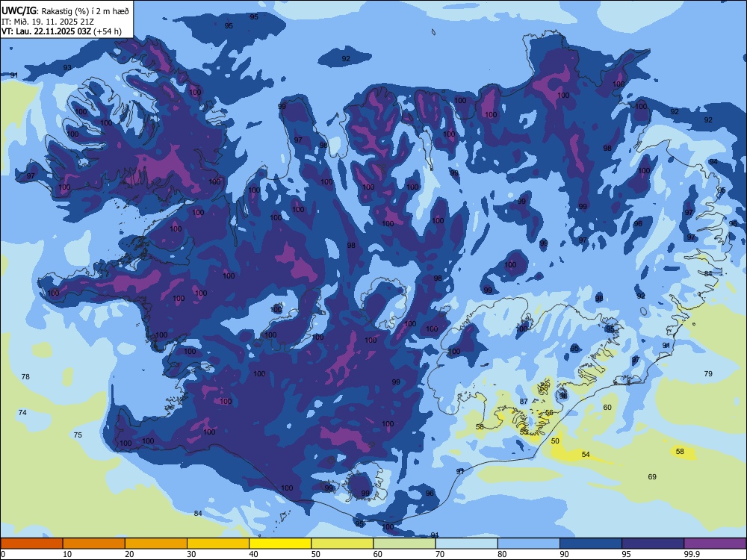Viewport: 747px width, 560px height.
Task: Select the medium blue 90–95 legend swatch
Action: point(591,544)
